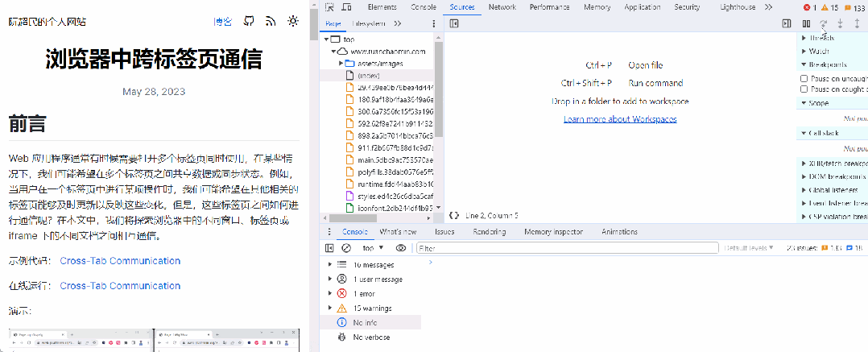Click the RSS feed icon

coord(271,21)
